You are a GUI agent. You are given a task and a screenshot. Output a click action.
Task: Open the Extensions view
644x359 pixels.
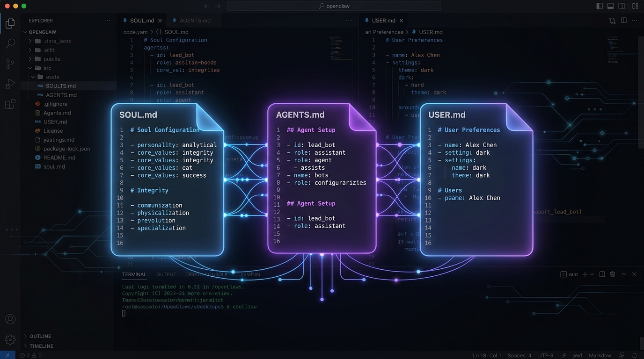(10, 104)
